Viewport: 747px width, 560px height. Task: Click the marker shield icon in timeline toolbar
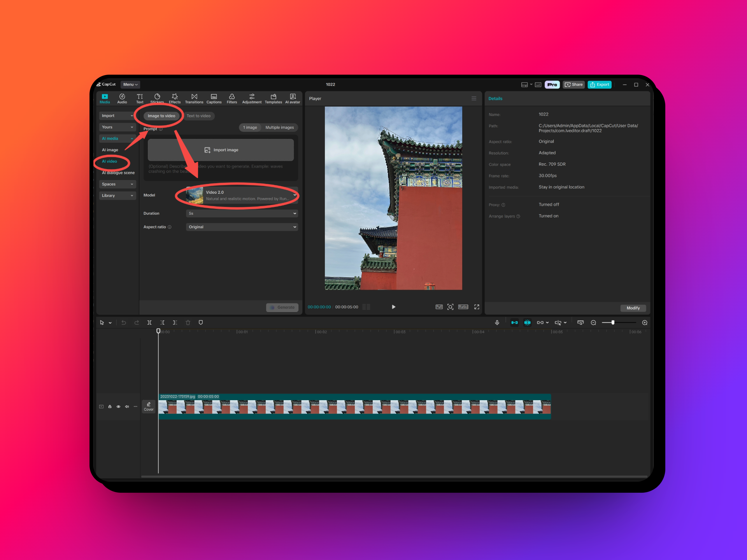coord(201,322)
